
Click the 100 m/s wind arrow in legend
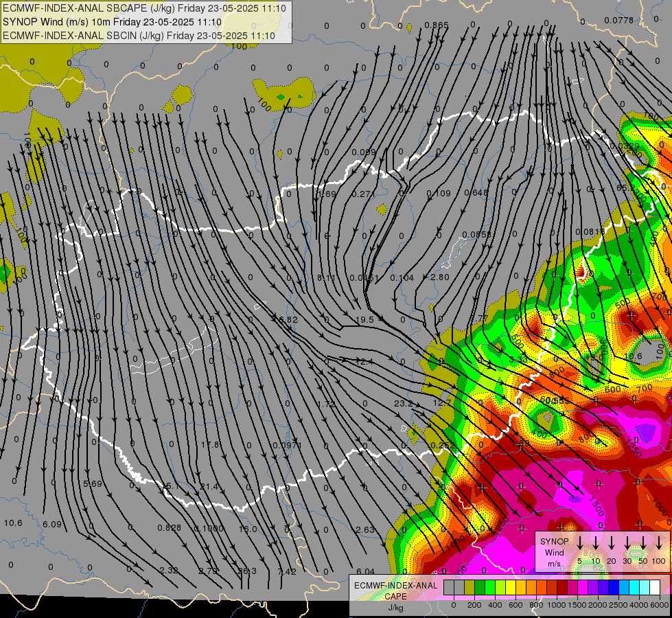click(659, 542)
